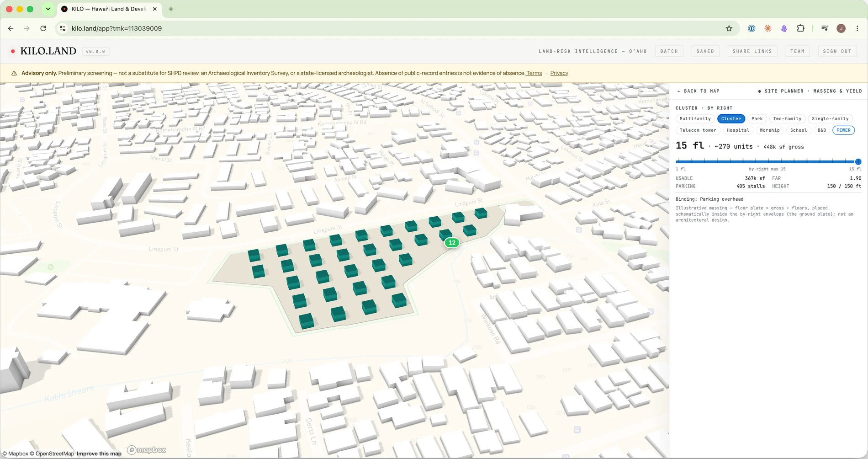Reload the page with the refresh icon
Screen dimensions: 868x459
(43, 28)
